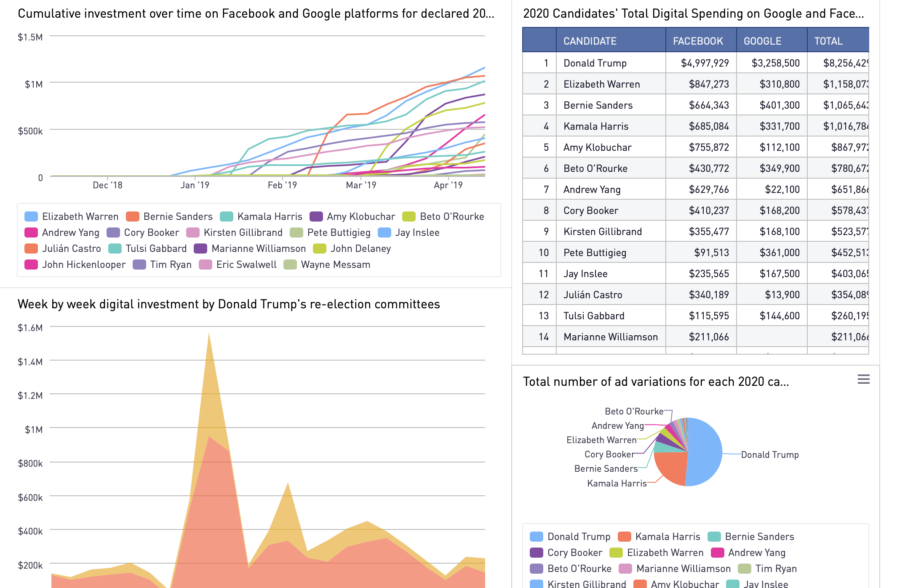Toggle Marianne Williamson in pie chart legend
The height and width of the screenshot is (588, 897).
[675, 569]
